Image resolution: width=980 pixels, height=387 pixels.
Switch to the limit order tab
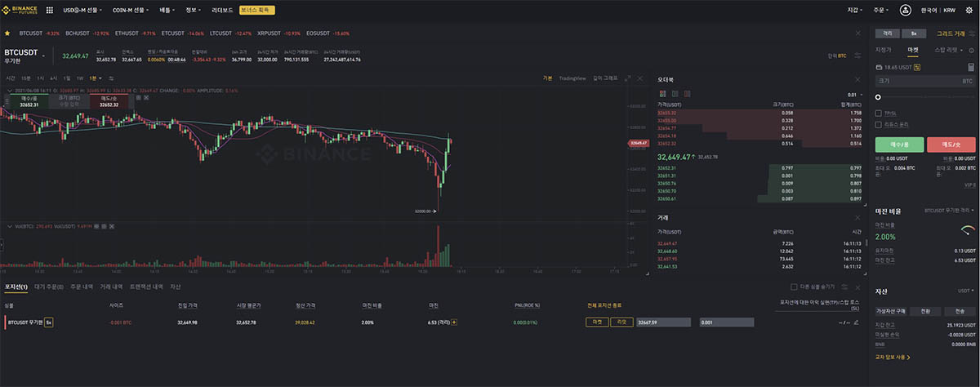click(883, 49)
